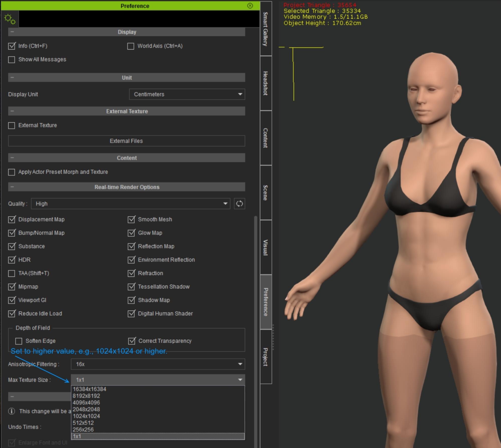Image resolution: width=501 pixels, height=448 pixels.
Task: Toggle Displacement Map checkbox
Action: pyautogui.click(x=12, y=219)
